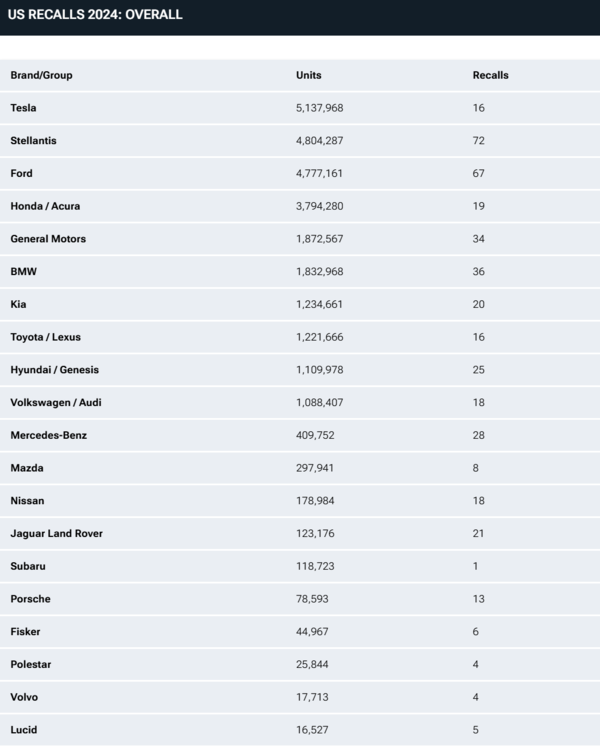The image size is (600, 746).
Task: Click the Fisker brand name
Action: point(25,632)
